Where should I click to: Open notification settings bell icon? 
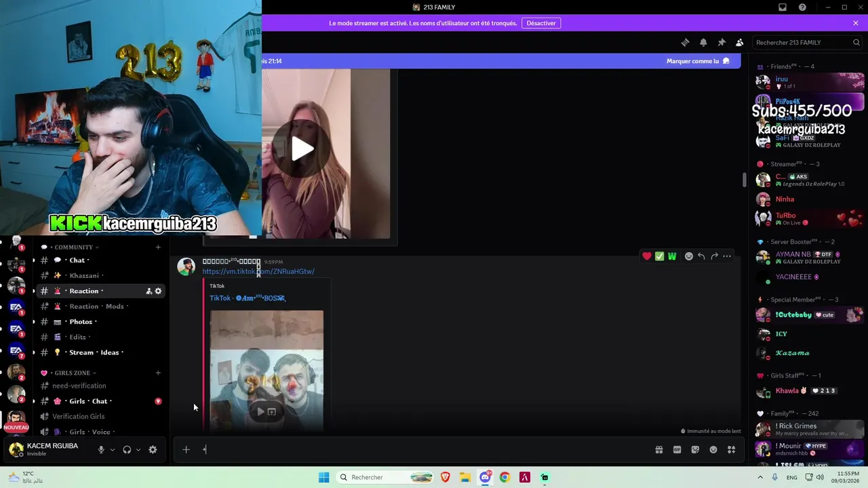click(703, 42)
